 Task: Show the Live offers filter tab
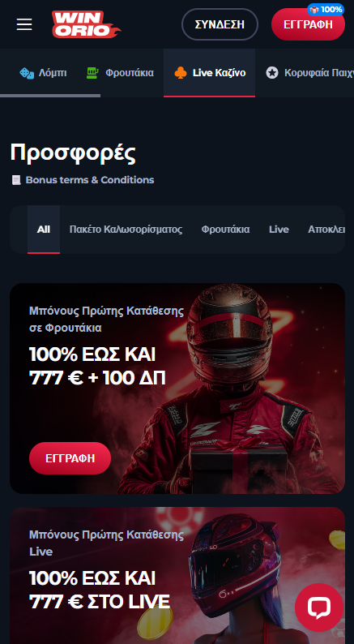click(279, 230)
